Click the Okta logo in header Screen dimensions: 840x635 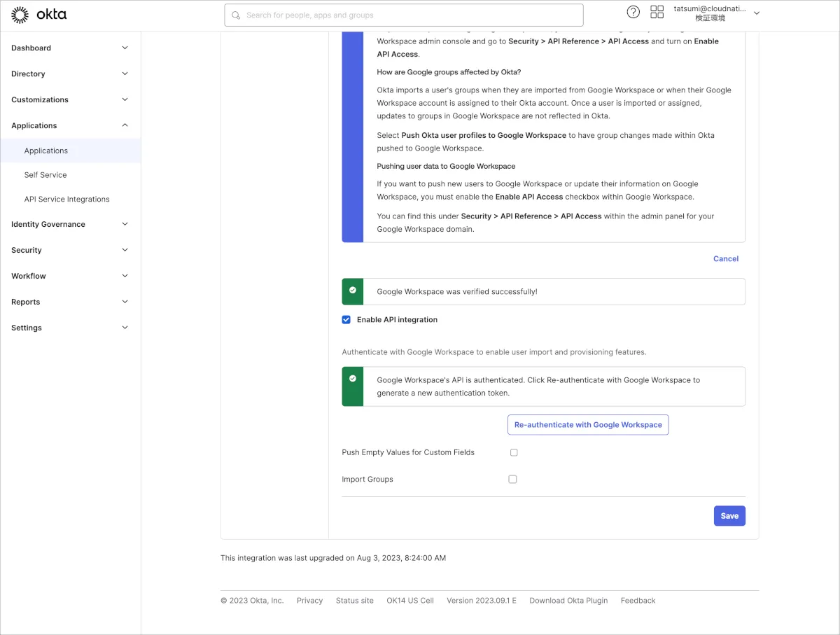(x=39, y=15)
